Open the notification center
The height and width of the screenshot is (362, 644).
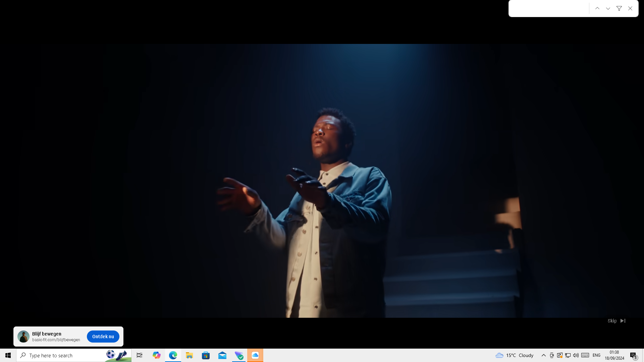[x=633, y=355]
